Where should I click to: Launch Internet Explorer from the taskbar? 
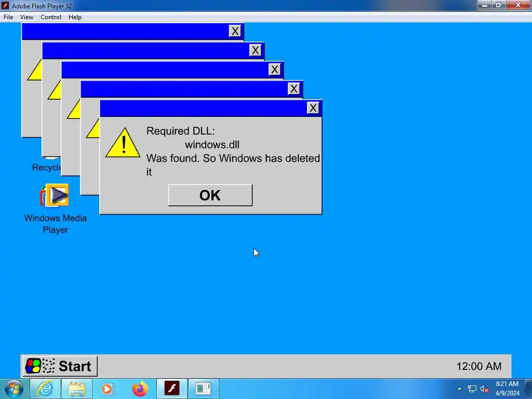click(46, 389)
